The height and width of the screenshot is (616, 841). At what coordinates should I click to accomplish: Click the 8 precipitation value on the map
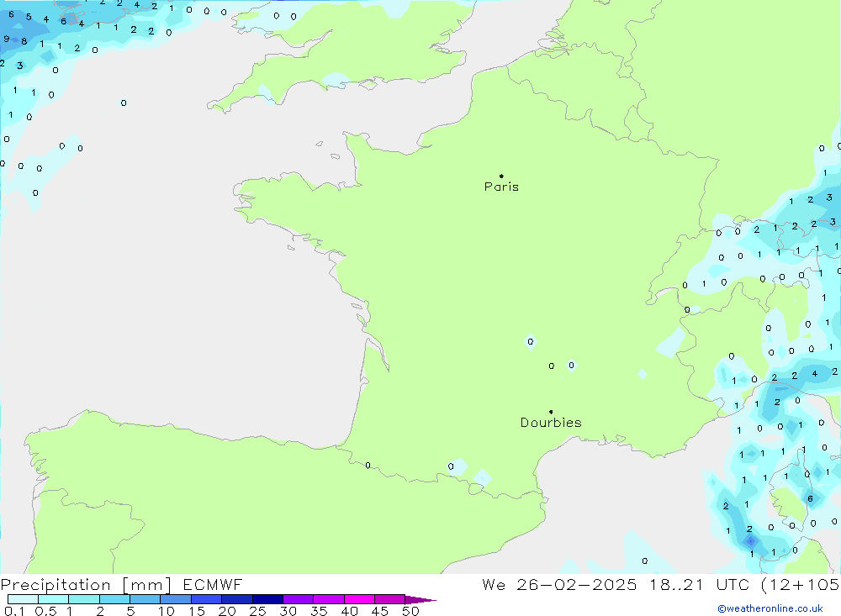(24, 41)
